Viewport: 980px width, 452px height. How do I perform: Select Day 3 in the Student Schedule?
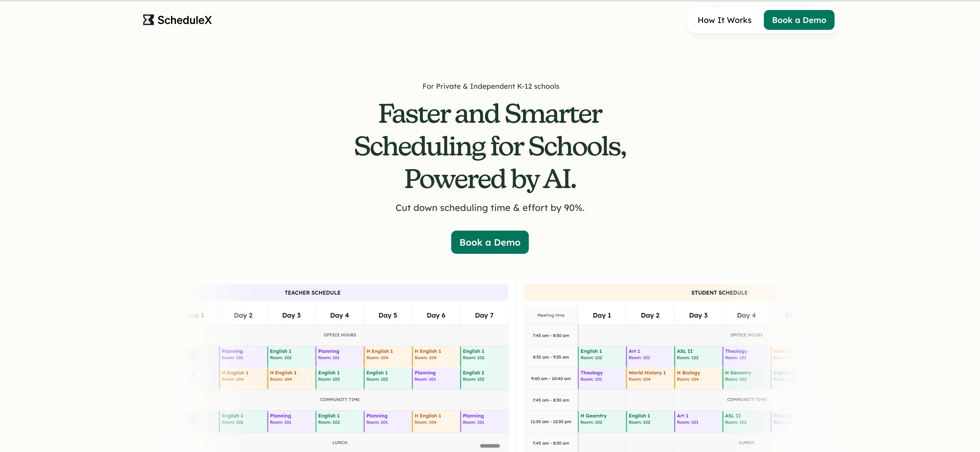pos(698,315)
